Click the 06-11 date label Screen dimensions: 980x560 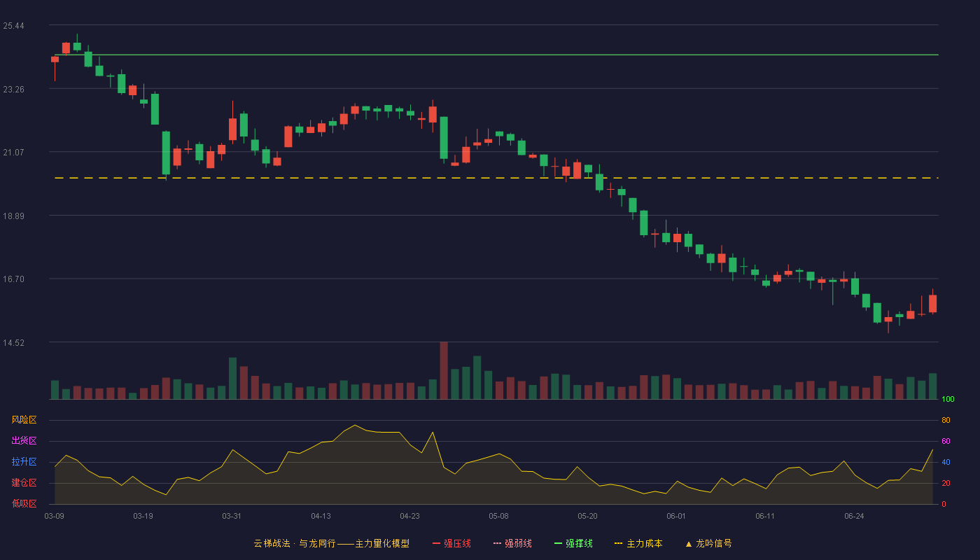(765, 516)
